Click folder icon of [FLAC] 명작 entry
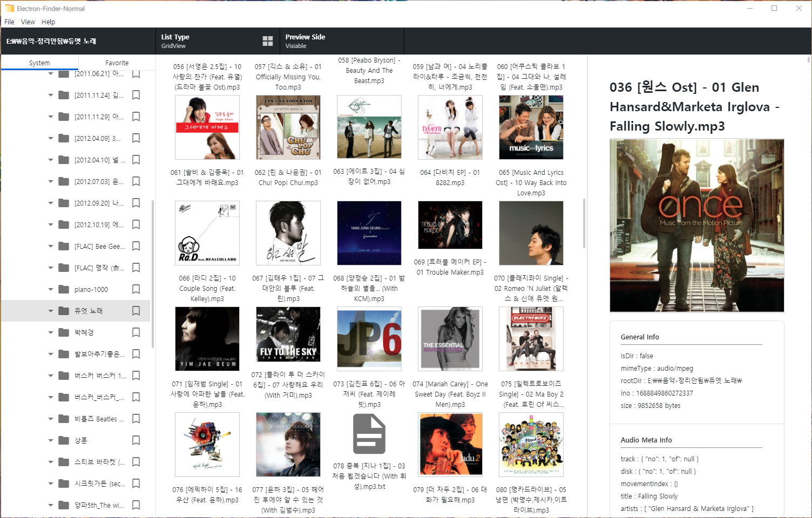Image resolution: width=812 pixels, height=518 pixels. coord(64,268)
